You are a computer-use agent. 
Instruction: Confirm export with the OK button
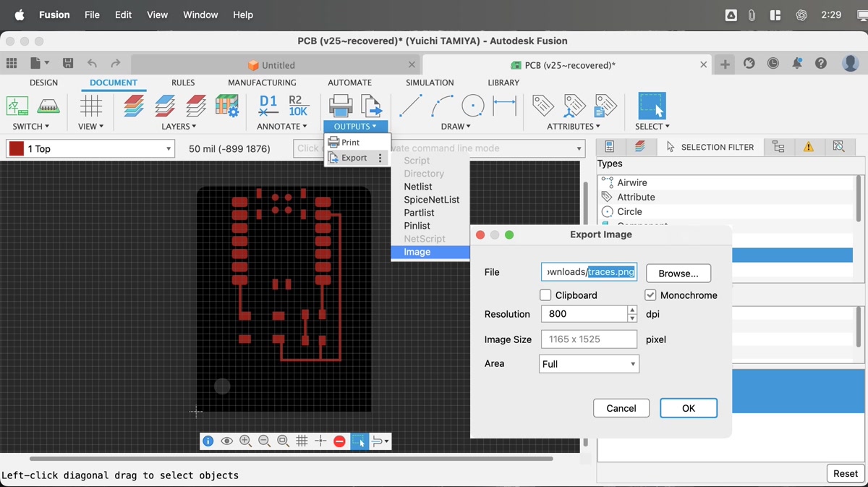pos(688,408)
